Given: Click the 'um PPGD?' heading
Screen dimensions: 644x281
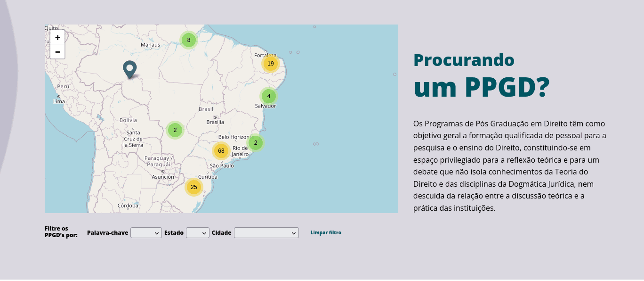Looking at the screenshot, I should [x=482, y=86].
